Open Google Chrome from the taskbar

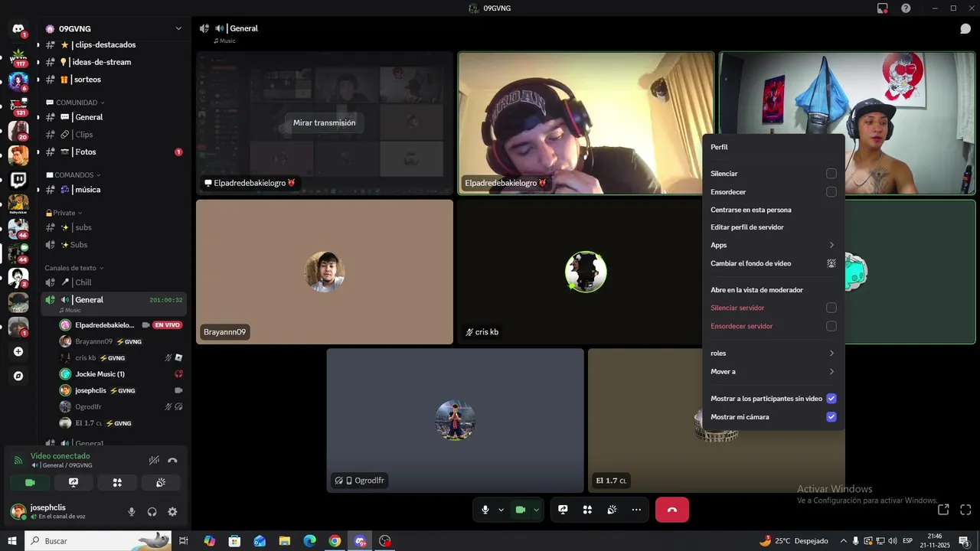point(335,541)
